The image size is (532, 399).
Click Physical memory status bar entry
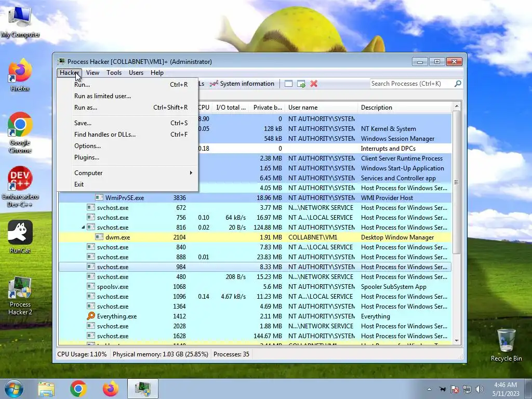[160, 354]
